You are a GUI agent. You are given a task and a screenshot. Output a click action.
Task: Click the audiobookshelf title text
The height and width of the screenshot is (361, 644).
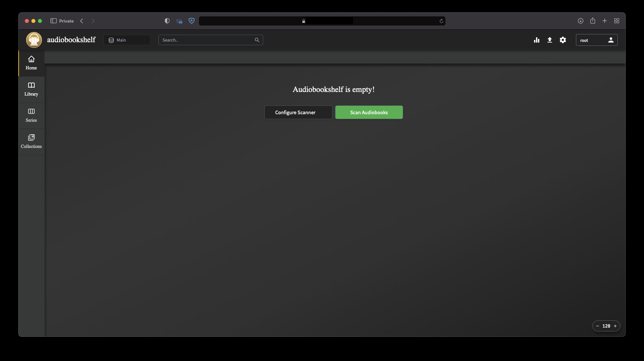click(71, 40)
